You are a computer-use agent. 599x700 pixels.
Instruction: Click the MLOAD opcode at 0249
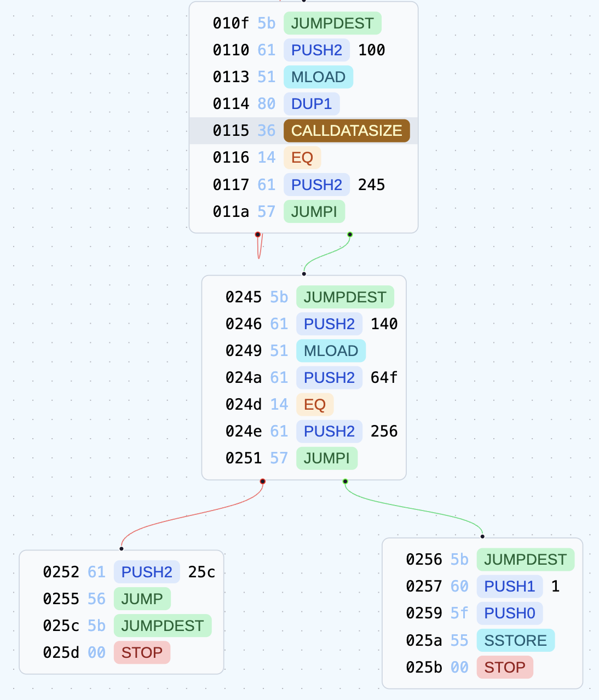(331, 351)
